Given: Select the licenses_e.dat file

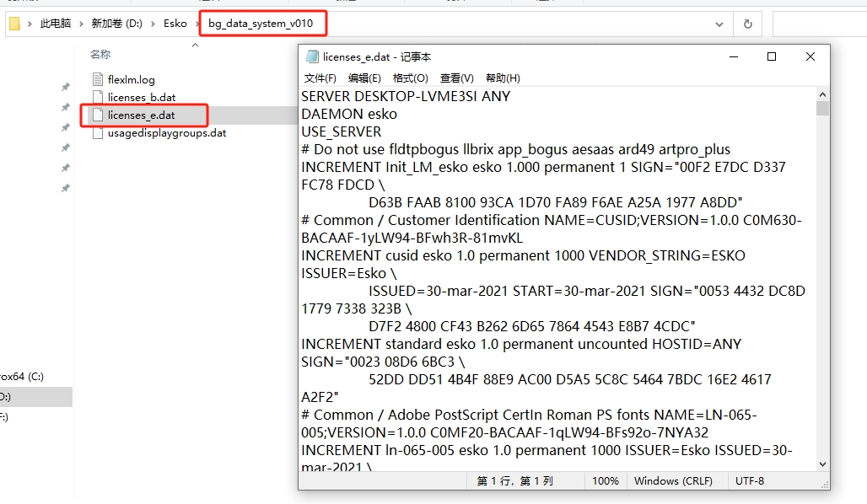Looking at the screenshot, I should pos(141,115).
